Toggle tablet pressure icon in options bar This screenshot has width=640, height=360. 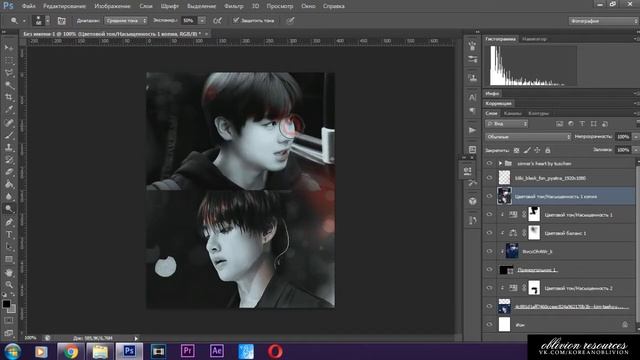tap(290, 20)
